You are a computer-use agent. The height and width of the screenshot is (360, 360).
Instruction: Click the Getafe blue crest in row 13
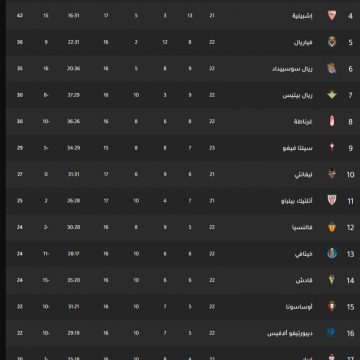[x=332, y=254]
